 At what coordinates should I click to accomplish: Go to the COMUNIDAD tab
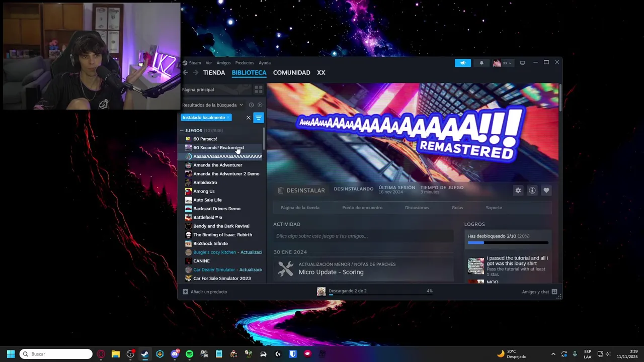291,72
